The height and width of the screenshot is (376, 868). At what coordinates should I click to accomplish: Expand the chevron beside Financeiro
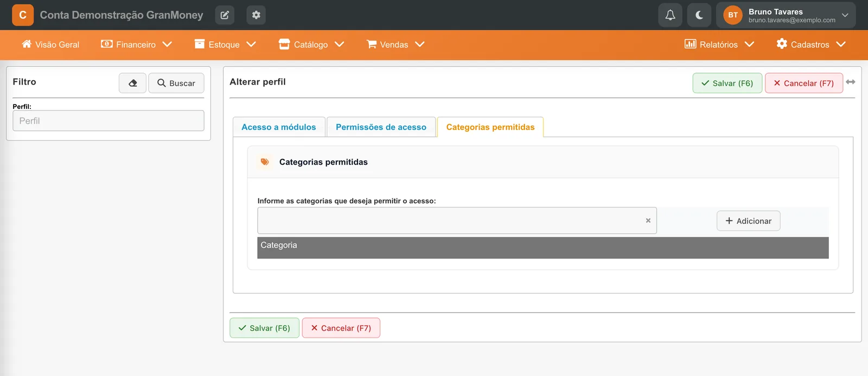click(x=167, y=44)
